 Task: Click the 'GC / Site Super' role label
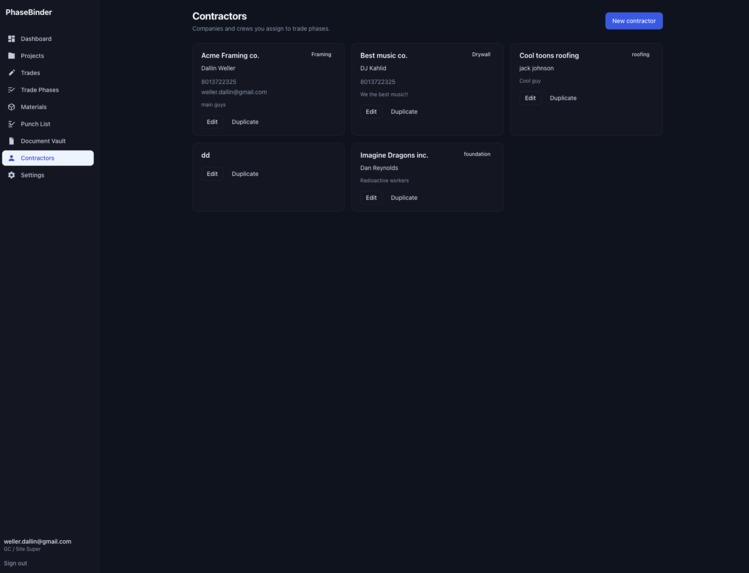click(x=22, y=549)
